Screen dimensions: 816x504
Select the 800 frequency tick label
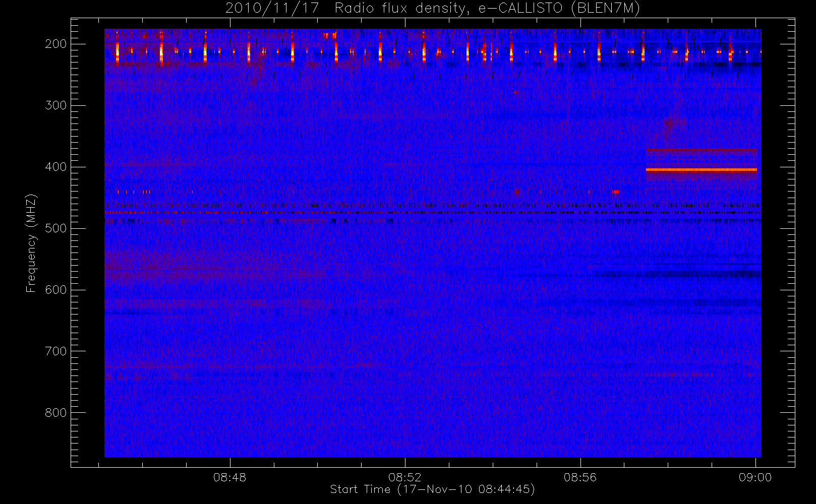coord(56,413)
